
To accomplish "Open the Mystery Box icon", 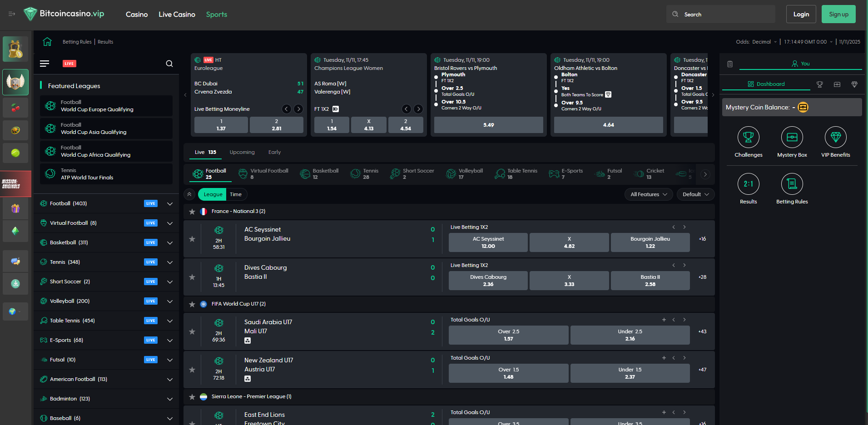I will click(792, 137).
